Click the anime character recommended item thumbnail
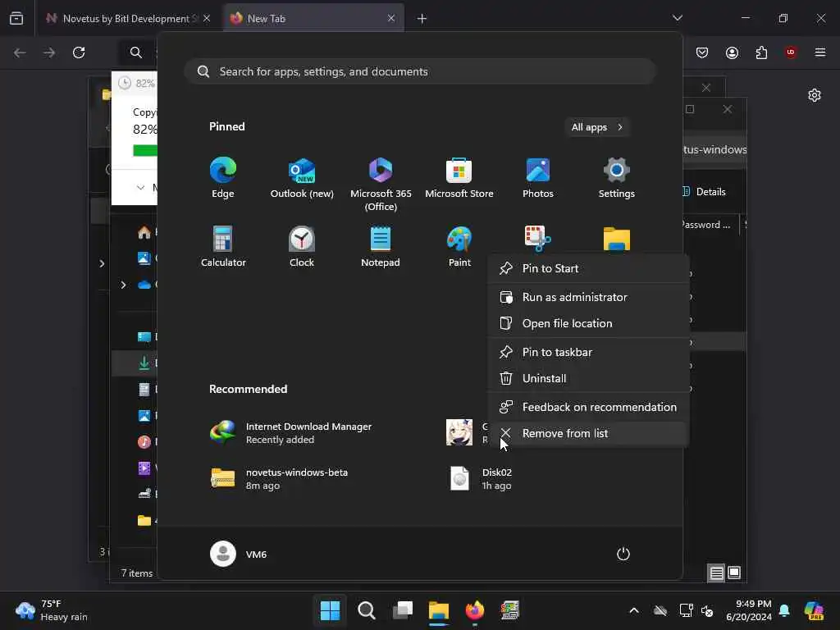The width and height of the screenshot is (840, 630). point(459,432)
